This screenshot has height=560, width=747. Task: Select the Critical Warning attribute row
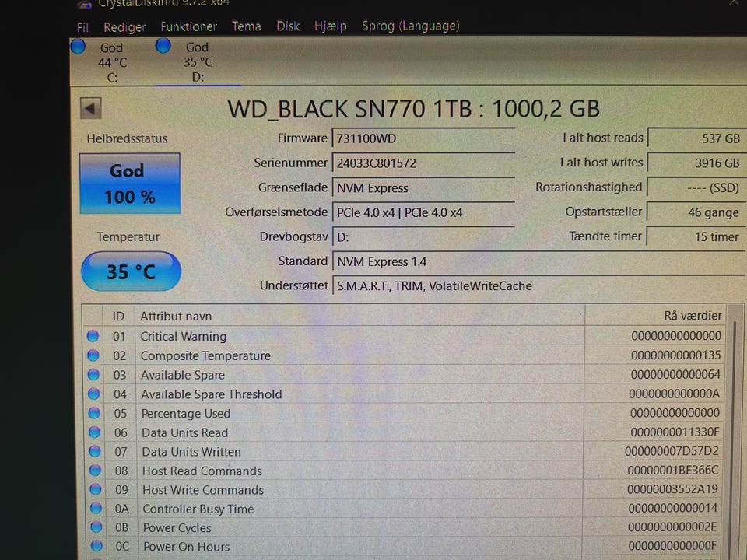(x=405, y=336)
